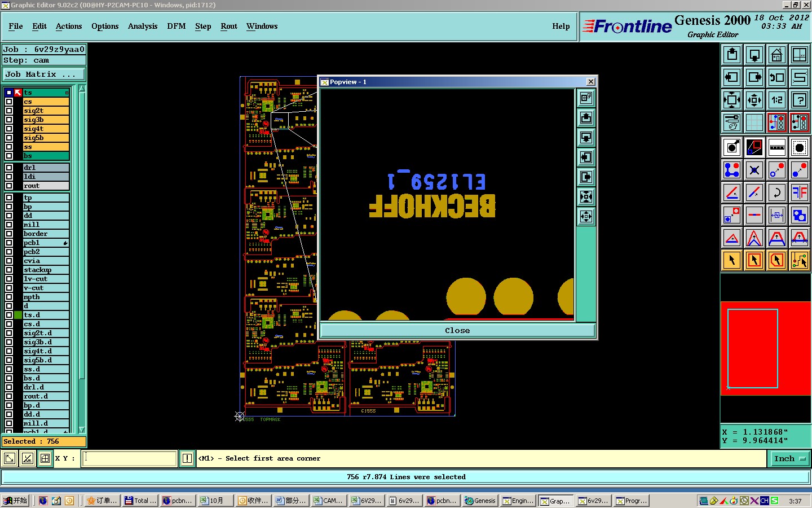Open the DFM menu
Screen dimensions: 812x508
click(x=176, y=26)
